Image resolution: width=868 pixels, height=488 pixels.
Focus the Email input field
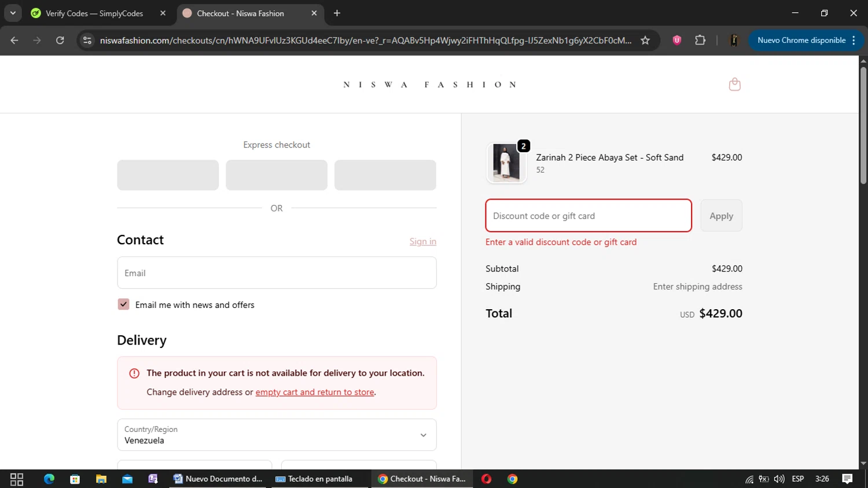click(x=277, y=273)
